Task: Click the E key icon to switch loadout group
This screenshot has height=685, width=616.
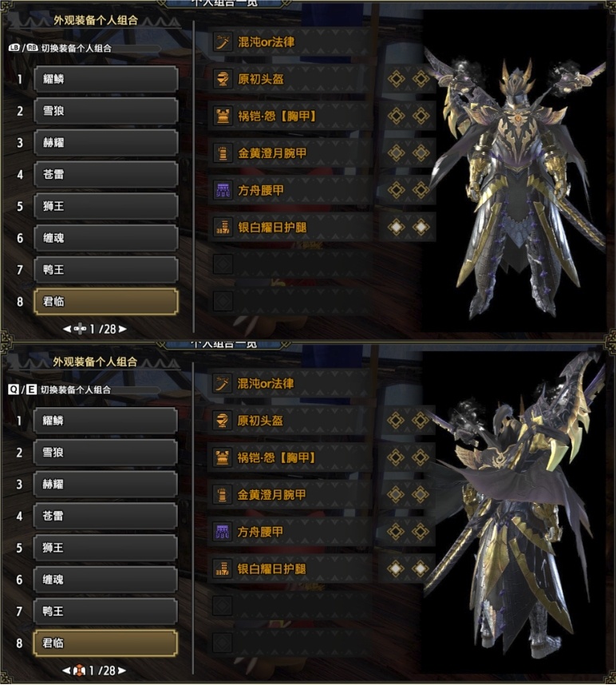Action: [x=31, y=390]
